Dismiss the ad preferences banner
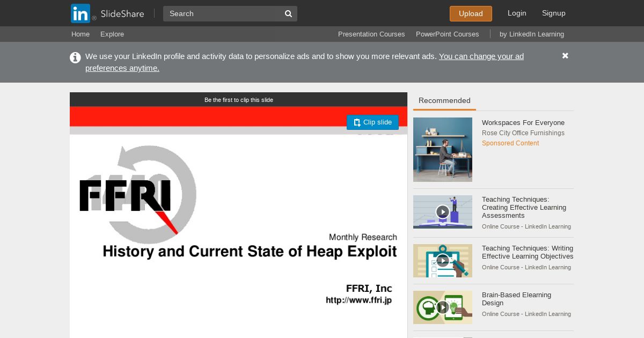This screenshot has width=644, height=338. [x=565, y=56]
